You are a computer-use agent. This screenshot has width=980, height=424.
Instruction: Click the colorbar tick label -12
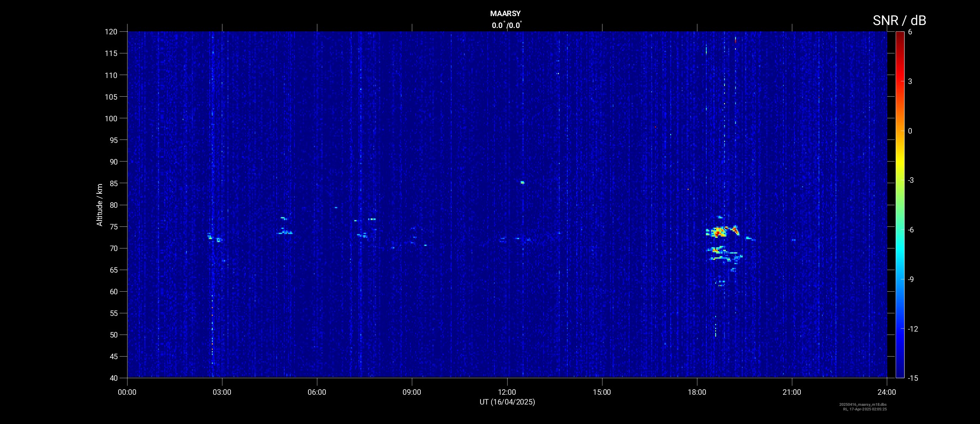913,329
